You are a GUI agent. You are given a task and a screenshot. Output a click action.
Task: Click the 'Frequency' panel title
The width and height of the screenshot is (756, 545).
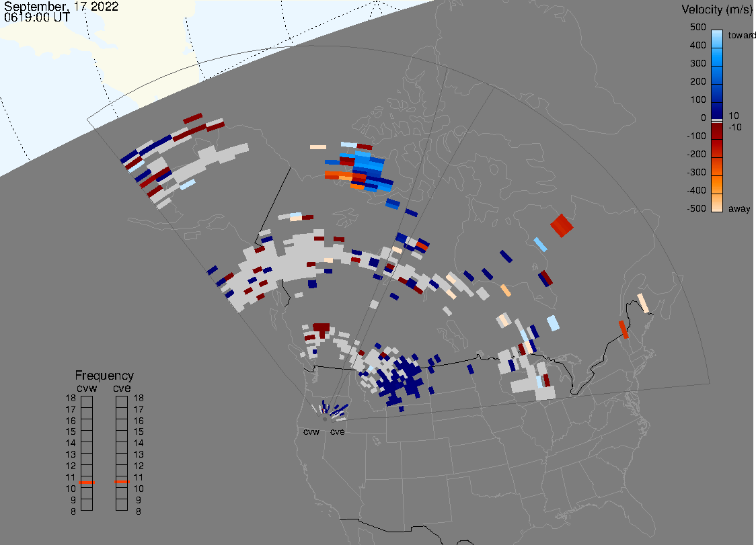pyautogui.click(x=104, y=376)
